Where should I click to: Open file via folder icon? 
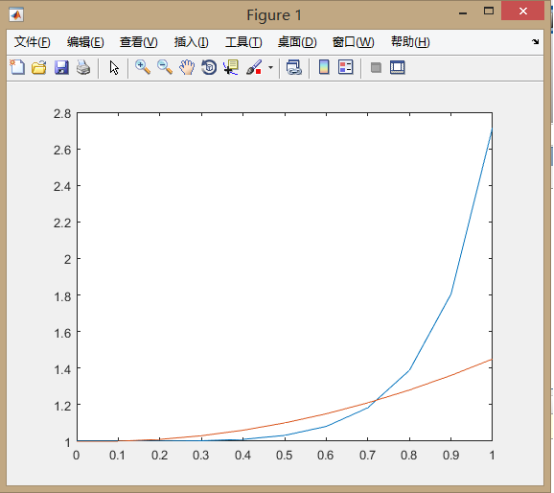click(39, 67)
